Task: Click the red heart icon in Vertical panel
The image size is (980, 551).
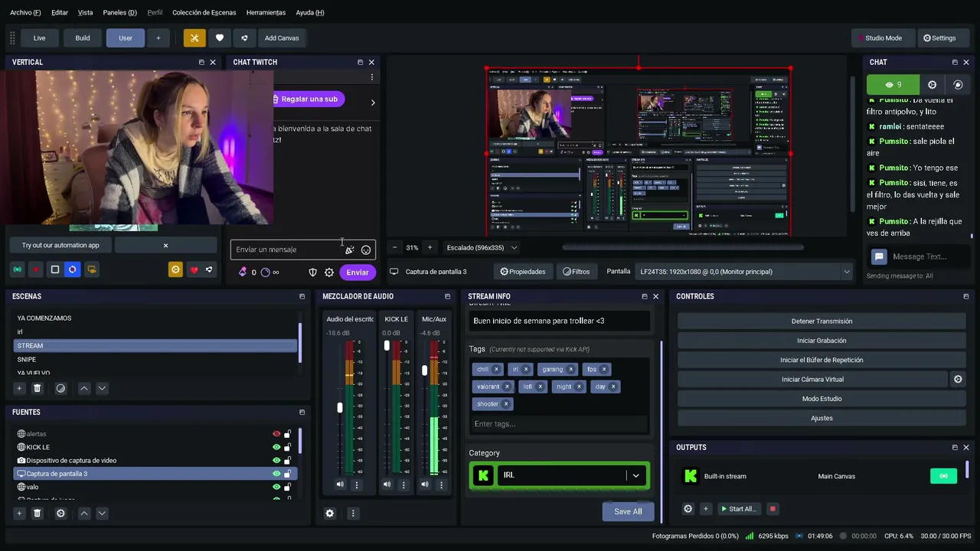Action: tap(194, 269)
